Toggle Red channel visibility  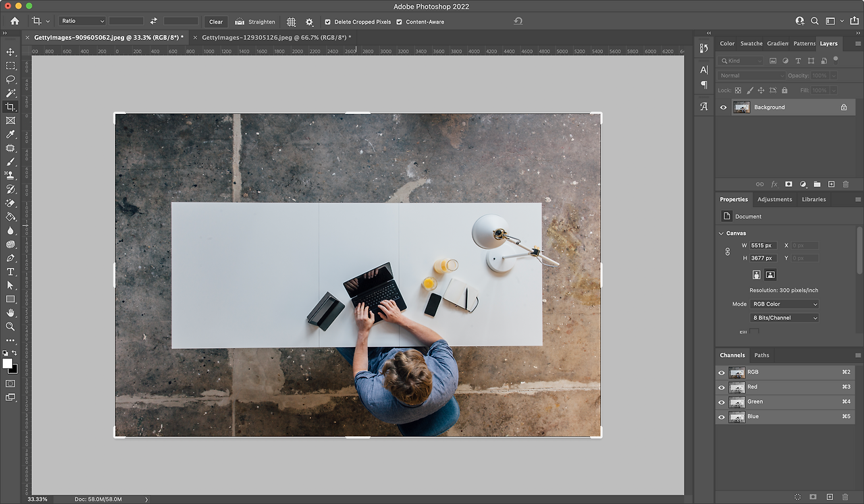(x=722, y=387)
